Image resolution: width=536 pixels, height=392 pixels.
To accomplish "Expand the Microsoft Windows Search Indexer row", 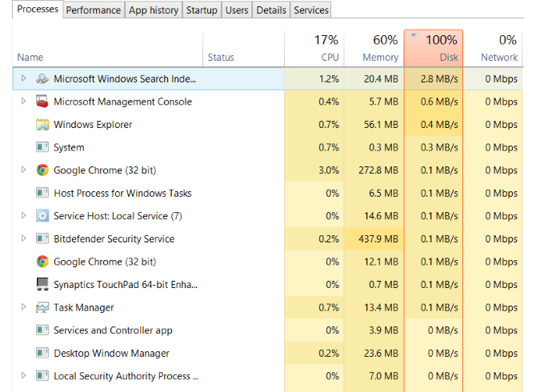I will pos(23,78).
